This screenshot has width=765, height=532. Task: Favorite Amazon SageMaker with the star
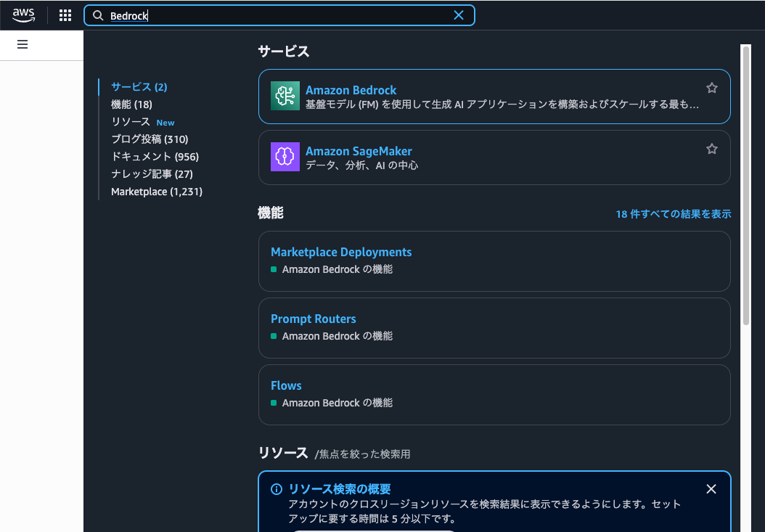click(711, 149)
